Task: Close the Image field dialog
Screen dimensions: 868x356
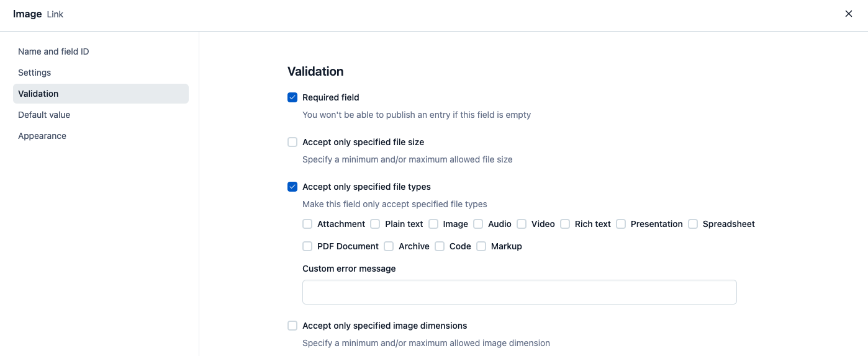Action: [x=848, y=14]
